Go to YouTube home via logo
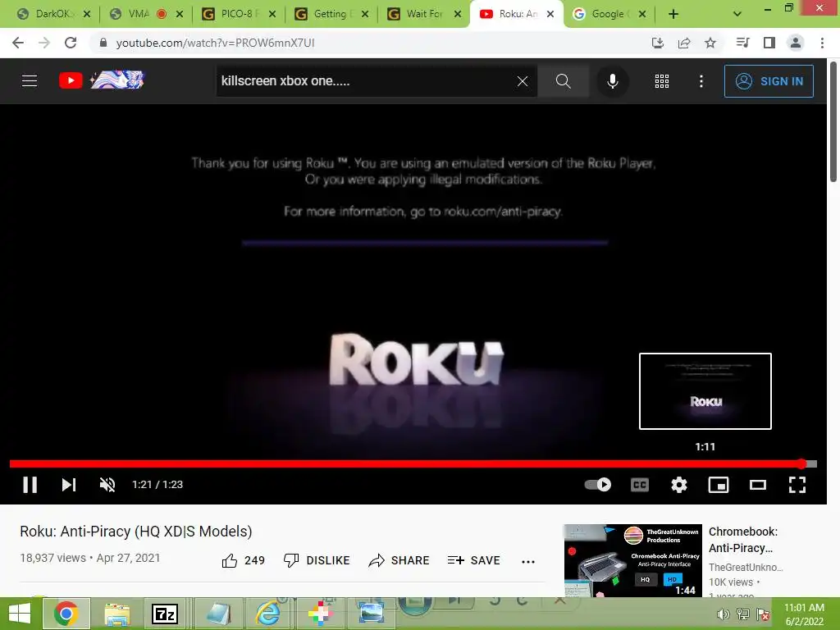The image size is (840, 630). pyautogui.click(x=102, y=80)
